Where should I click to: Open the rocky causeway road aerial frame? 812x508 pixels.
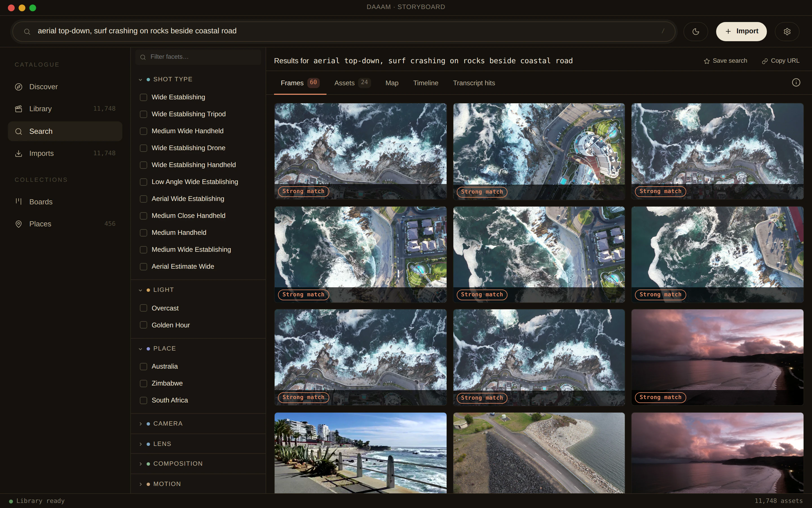point(539,453)
